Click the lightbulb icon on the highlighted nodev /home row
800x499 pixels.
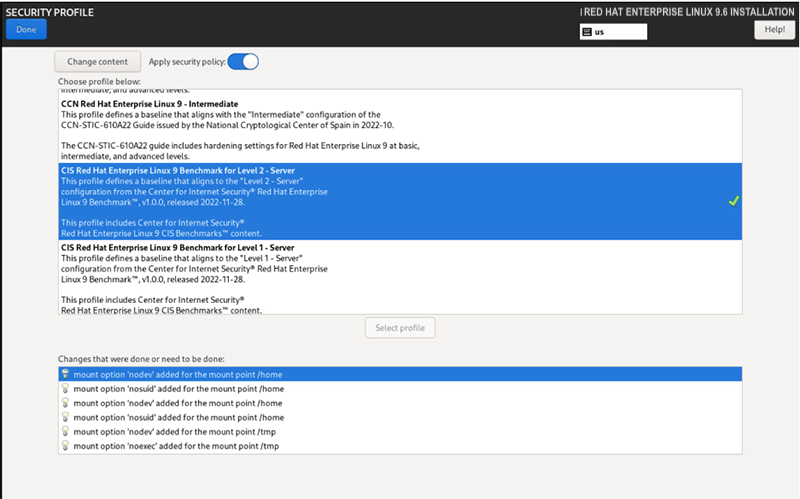(65, 374)
